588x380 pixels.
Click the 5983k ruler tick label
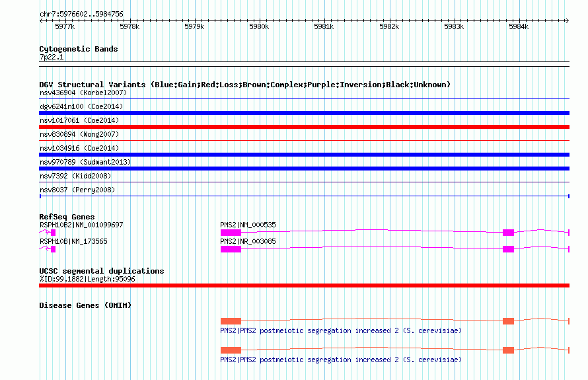(454, 26)
